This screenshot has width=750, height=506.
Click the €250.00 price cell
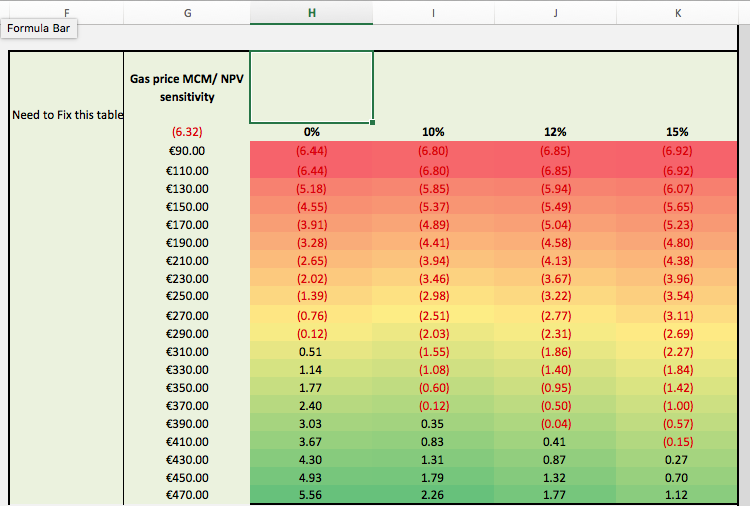coord(187,296)
